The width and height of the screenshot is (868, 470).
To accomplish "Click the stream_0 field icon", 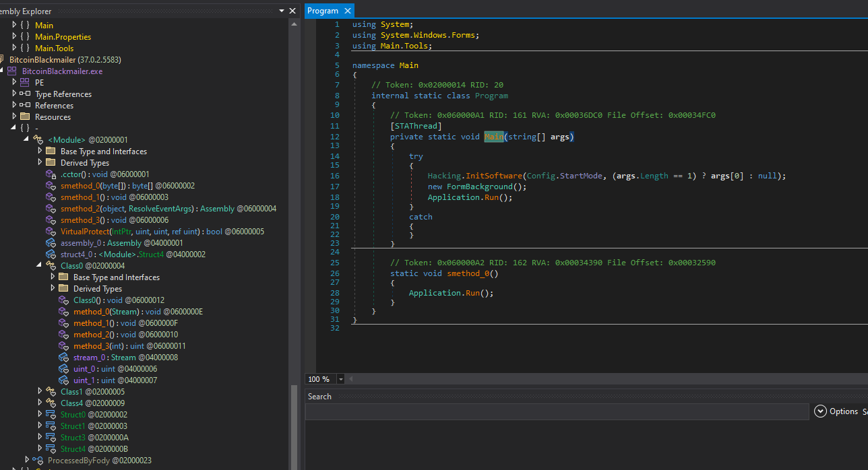I will 63,358.
